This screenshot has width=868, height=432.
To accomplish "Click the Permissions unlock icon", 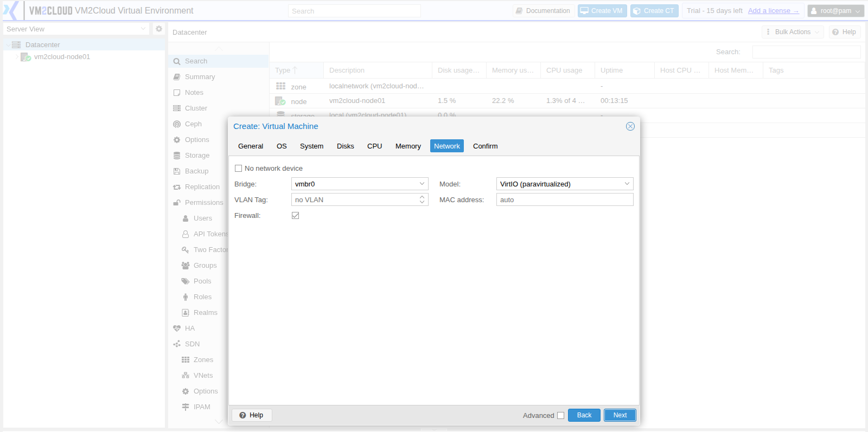I will coord(177,203).
